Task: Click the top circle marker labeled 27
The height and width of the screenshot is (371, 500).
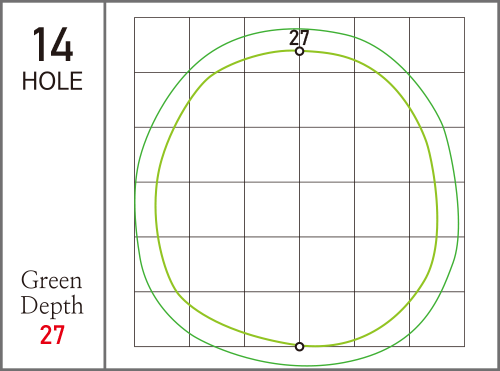Action: [300, 51]
